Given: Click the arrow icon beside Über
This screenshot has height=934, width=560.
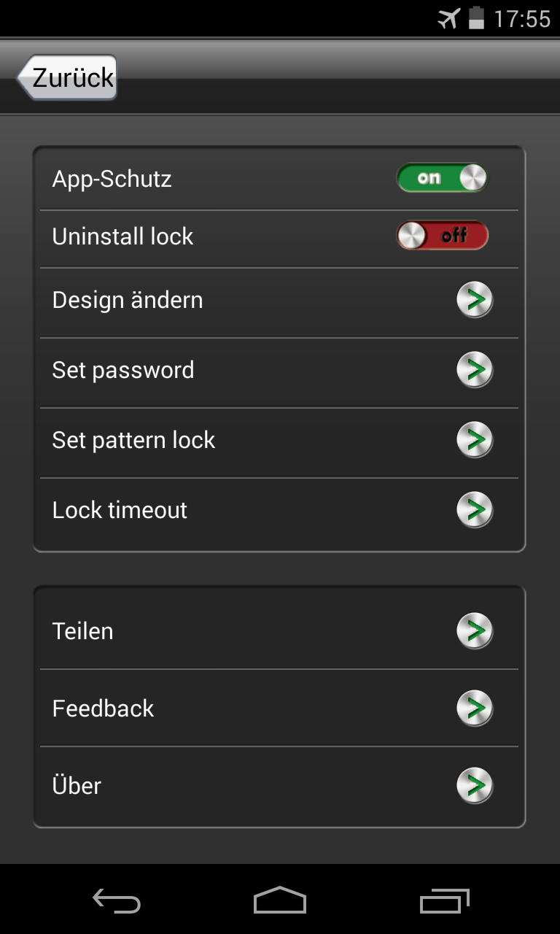Looking at the screenshot, I should (x=475, y=786).
